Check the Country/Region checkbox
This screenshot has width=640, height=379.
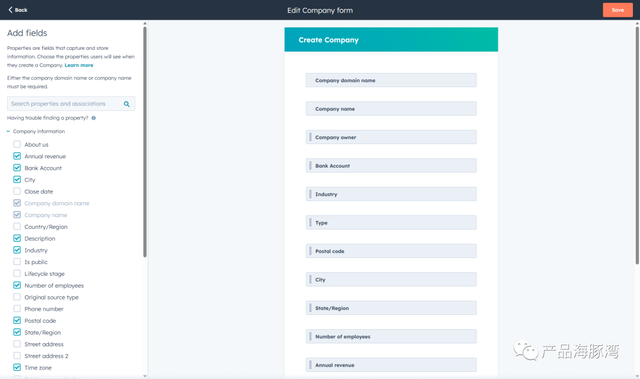click(x=17, y=226)
